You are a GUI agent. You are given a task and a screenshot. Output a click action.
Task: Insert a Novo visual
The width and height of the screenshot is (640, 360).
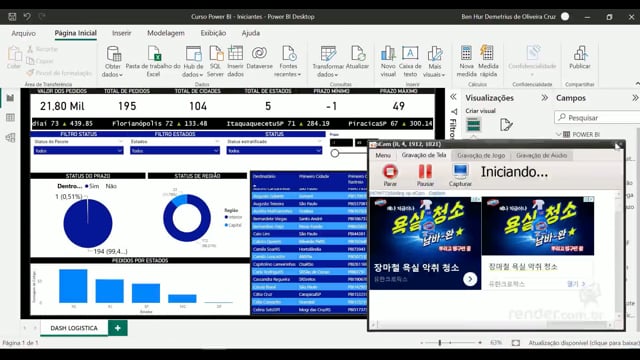pyautogui.click(x=388, y=53)
